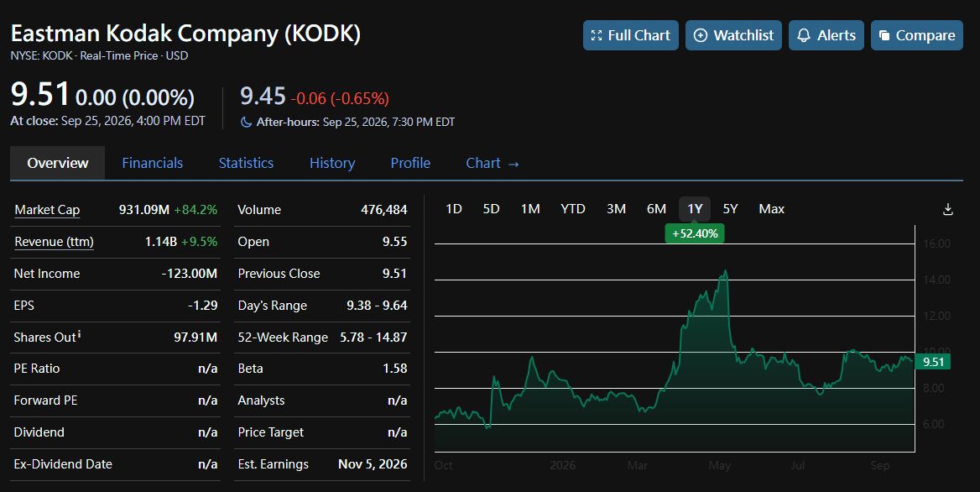This screenshot has height=492, width=980.
Task: Switch chart to the 5Y range
Action: 731,209
